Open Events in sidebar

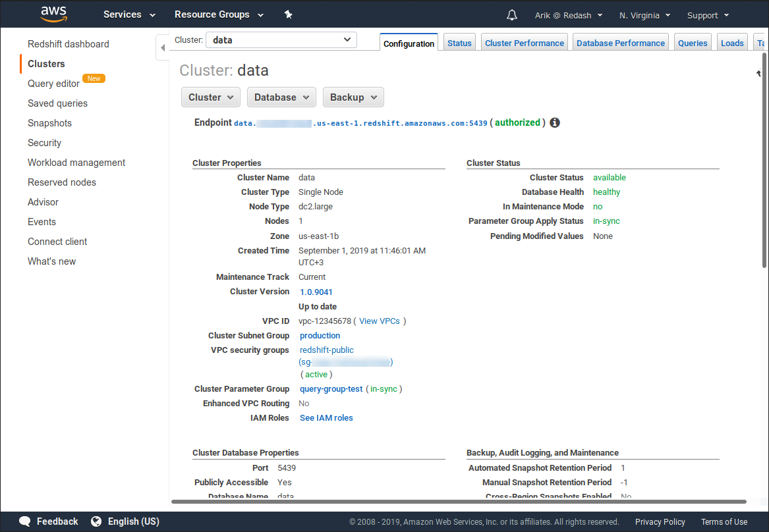(42, 222)
